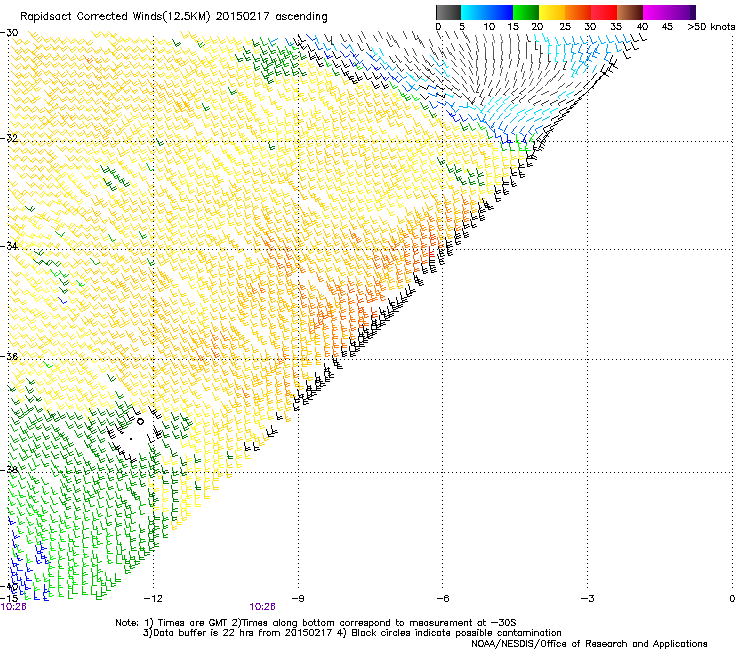740x650 pixels.
Task: Select the orange 25-30 knots color swatch
Action: pyautogui.click(x=578, y=12)
